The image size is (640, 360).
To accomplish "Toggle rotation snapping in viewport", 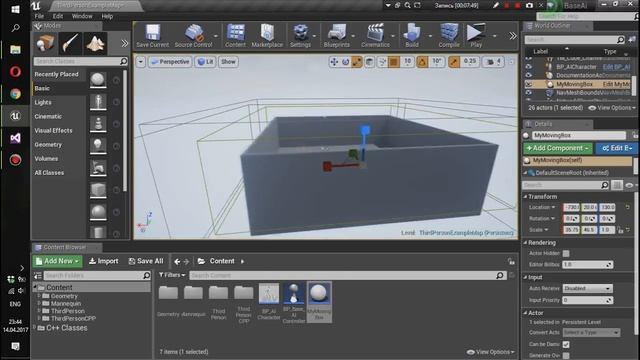I will pos(422,62).
